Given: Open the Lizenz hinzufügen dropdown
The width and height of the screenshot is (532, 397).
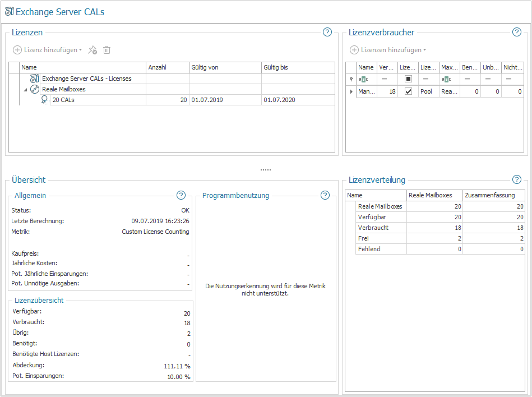Looking at the screenshot, I should 48,50.
